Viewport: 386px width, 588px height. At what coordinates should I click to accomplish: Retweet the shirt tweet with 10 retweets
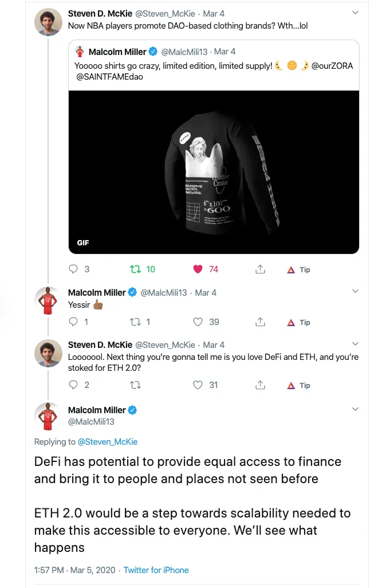pyautogui.click(x=135, y=269)
